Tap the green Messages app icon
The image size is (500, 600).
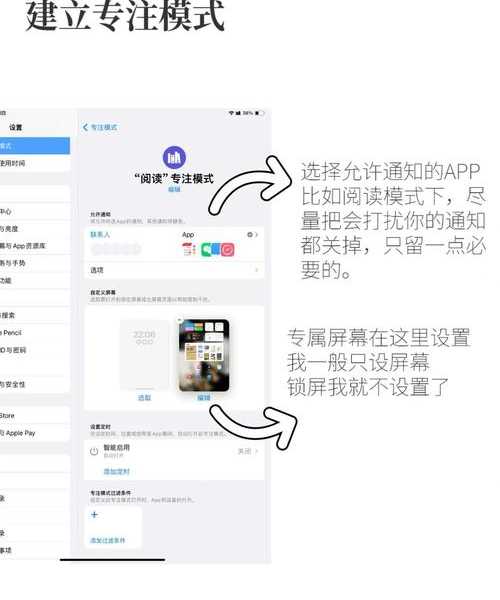pyautogui.click(x=207, y=249)
